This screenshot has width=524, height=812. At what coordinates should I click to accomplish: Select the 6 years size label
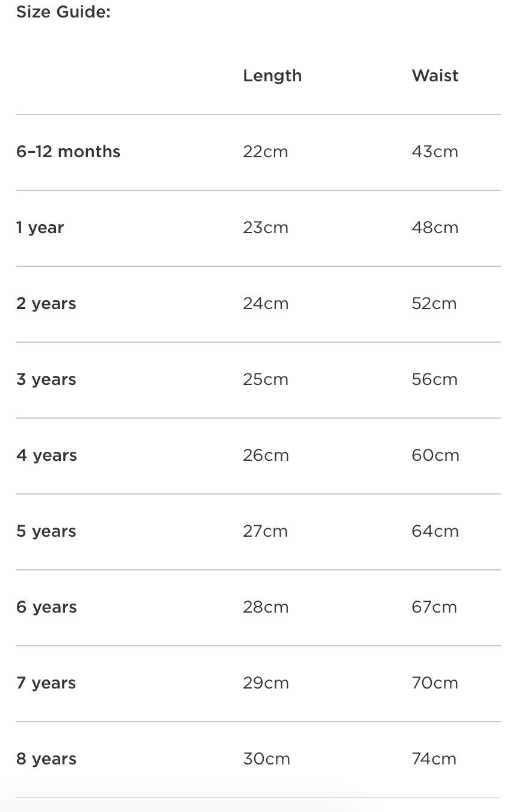pyautogui.click(x=46, y=607)
